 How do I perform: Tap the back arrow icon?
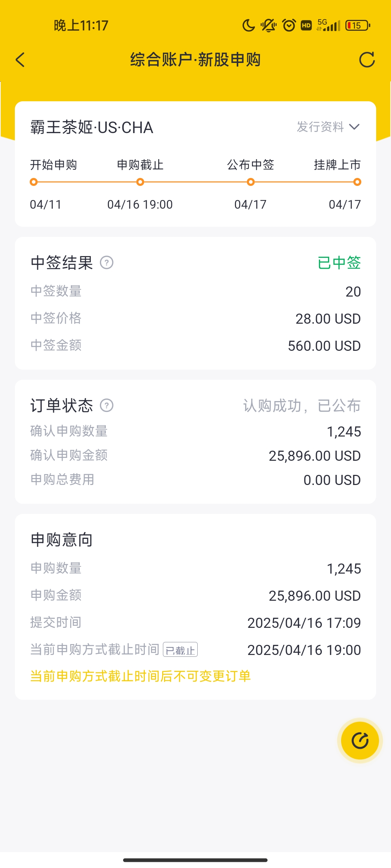click(x=20, y=60)
